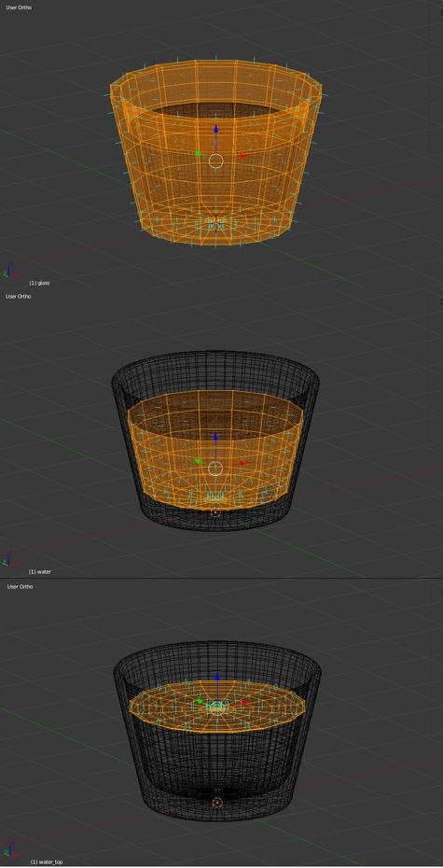Click 'User Ortho' label in water viewport
Screen dimensions: 443x868
(19, 296)
